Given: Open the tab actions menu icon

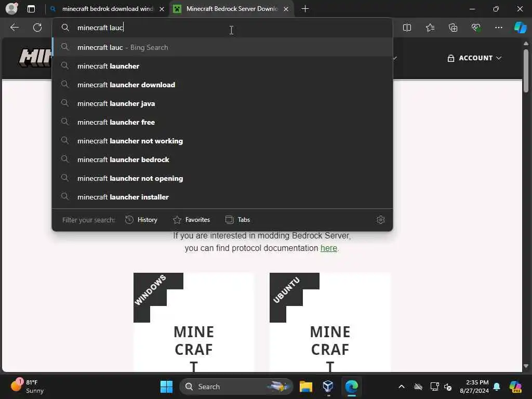Looking at the screenshot, I should [x=31, y=9].
